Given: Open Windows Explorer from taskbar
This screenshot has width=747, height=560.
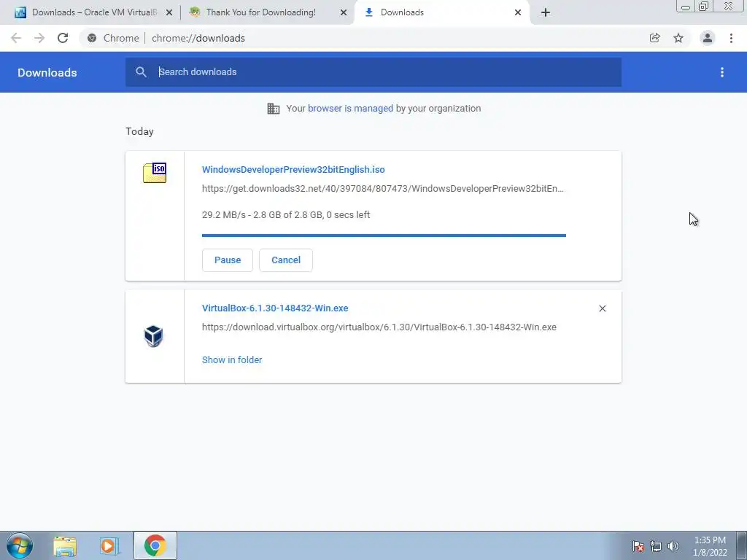Looking at the screenshot, I should pos(65,545).
